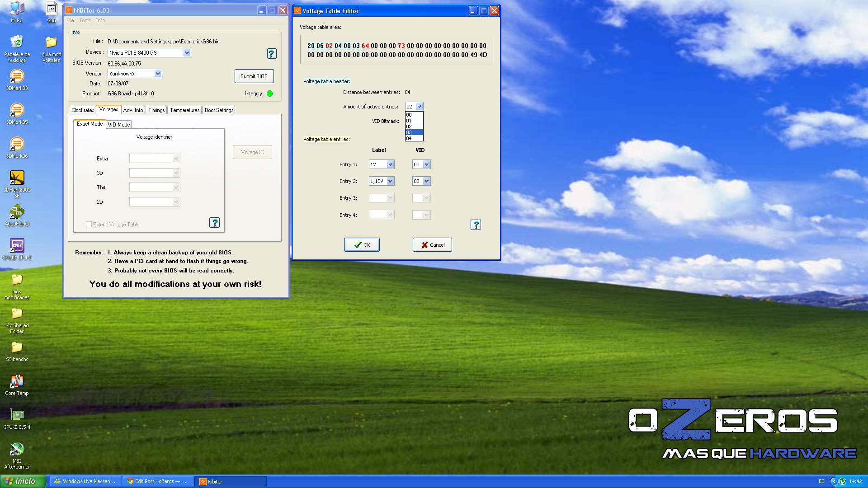
Task: Click the Voltage IC button
Action: [252, 152]
